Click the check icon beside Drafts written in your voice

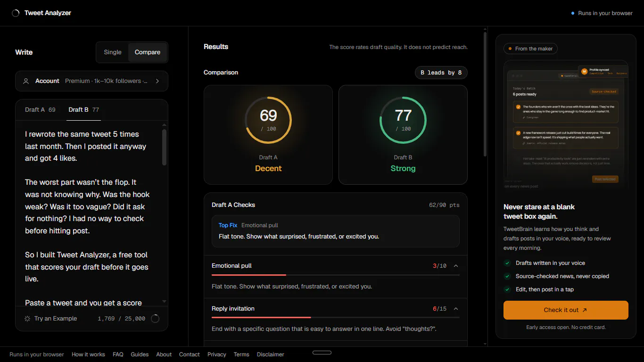pos(507,263)
